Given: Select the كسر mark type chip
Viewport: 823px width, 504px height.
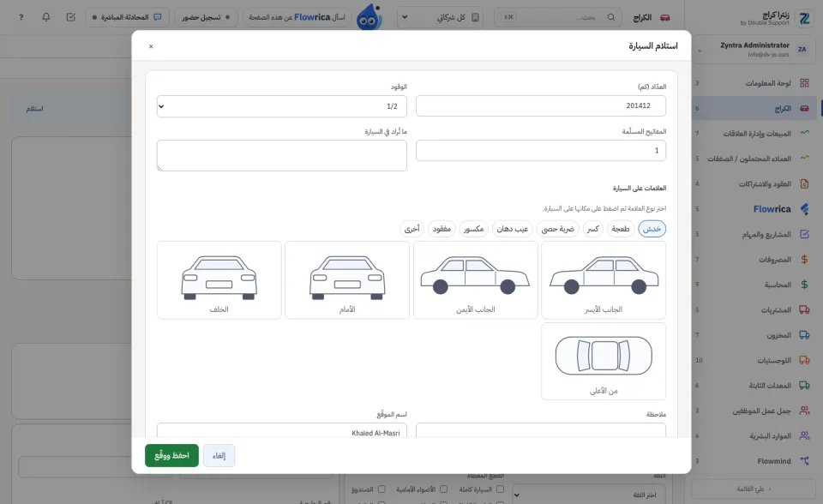Looking at the screenshot, I should coord(593,229).
